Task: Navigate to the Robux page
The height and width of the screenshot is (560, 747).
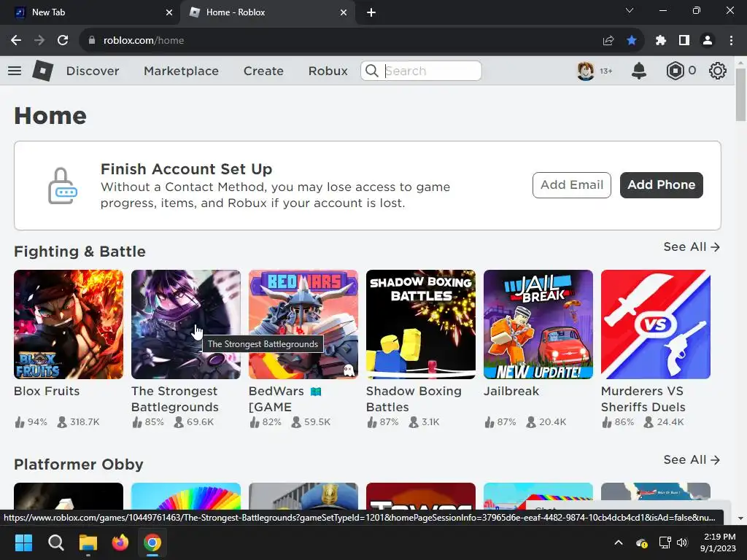Action: coord(328,71)
